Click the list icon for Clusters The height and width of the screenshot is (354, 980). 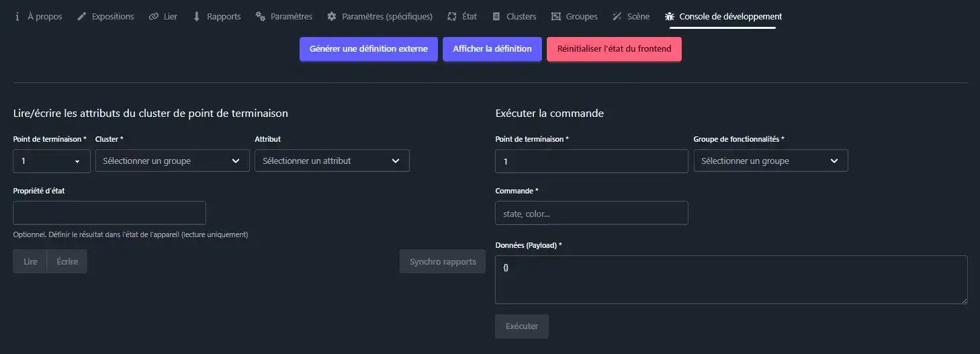click(496, 17)
